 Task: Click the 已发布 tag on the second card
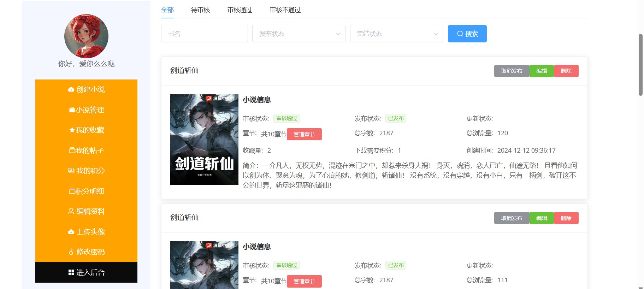coord(396,265)
